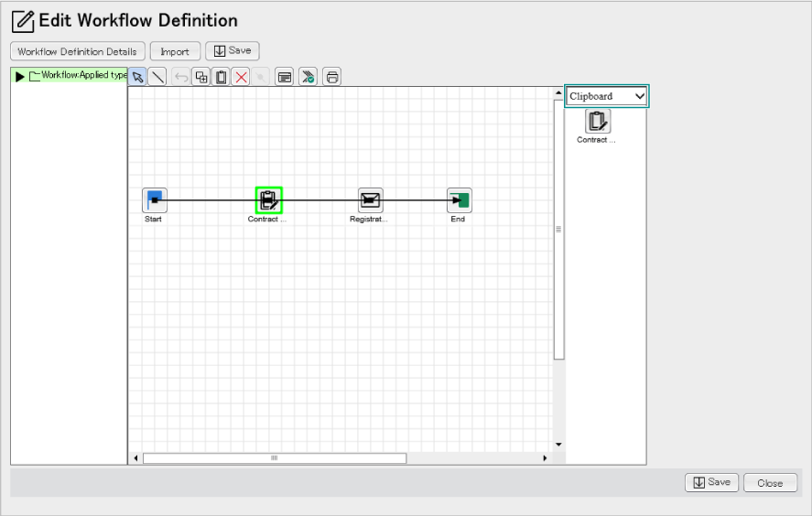Select the Start node on canvas

click(155, 200)
